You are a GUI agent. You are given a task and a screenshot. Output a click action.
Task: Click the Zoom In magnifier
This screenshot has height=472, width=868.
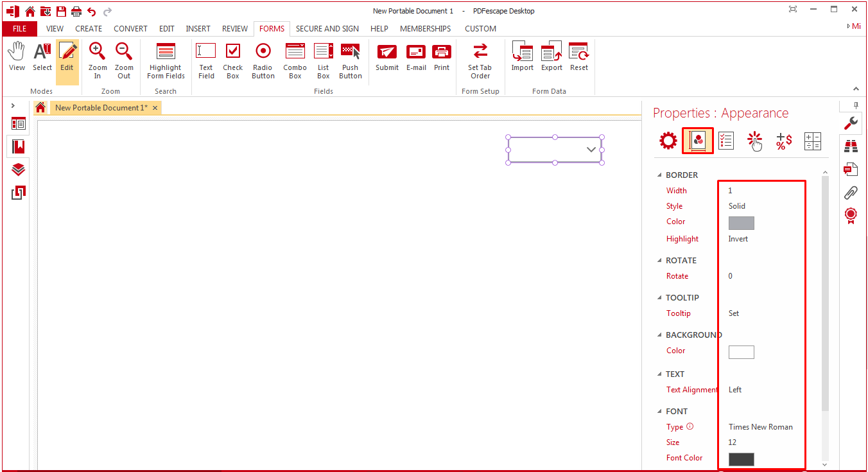coord(98,61)
